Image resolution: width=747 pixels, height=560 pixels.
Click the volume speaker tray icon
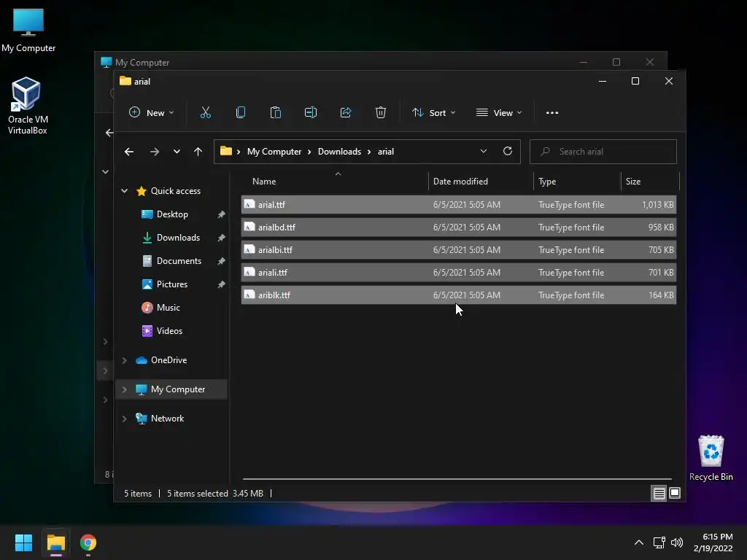(677, 542)
